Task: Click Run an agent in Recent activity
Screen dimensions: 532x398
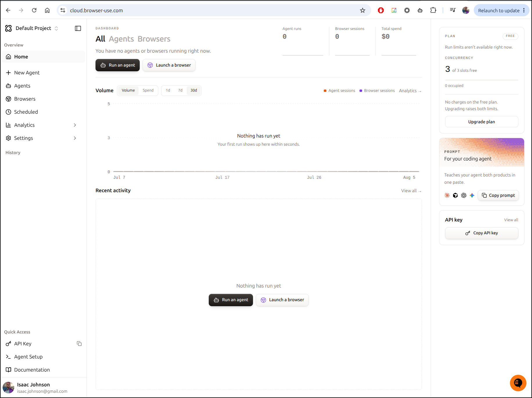Action: click(231, 300)
